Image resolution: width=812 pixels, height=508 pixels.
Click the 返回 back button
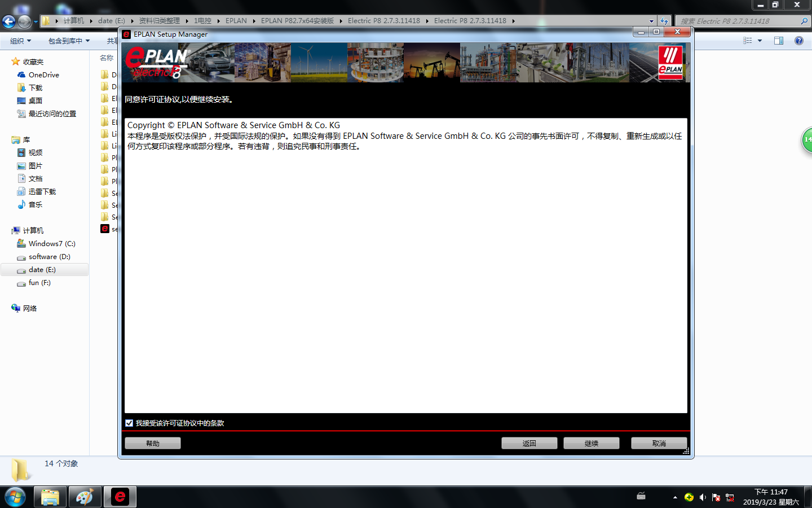pos(529,443)
